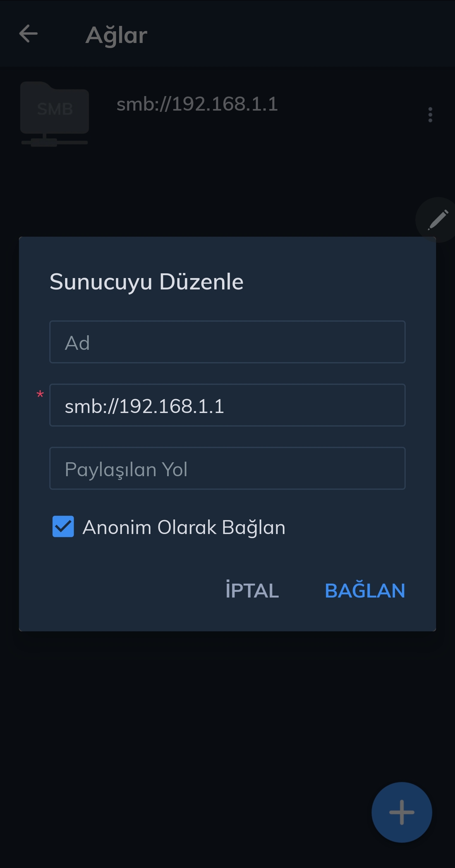455x868 pixels.
Task: Click the 'Ad' placeholder text
Action: 77,343
